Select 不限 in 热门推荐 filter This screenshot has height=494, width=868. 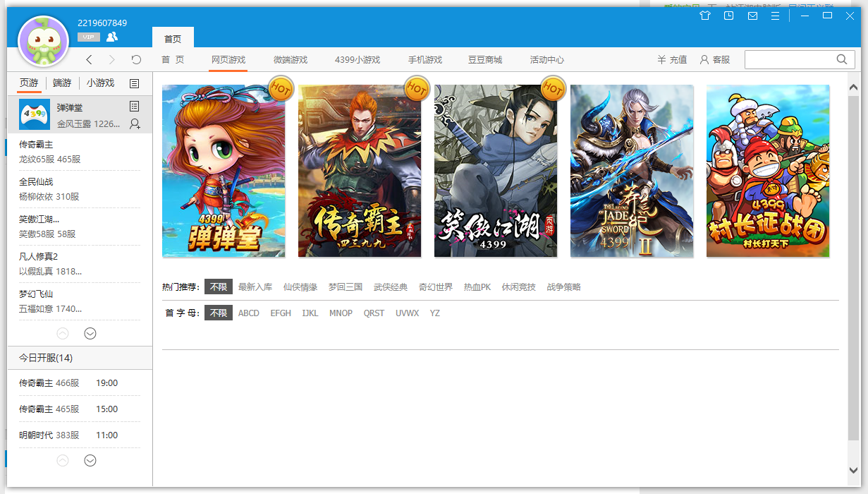(x=219, y=287)
